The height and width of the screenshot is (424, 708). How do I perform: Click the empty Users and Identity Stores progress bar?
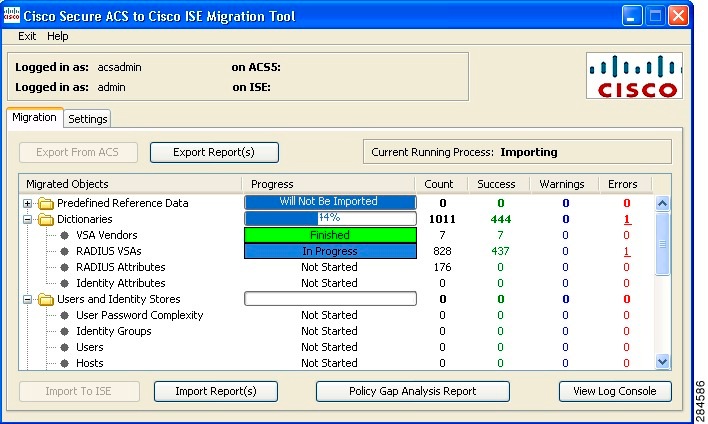point(330,298)
